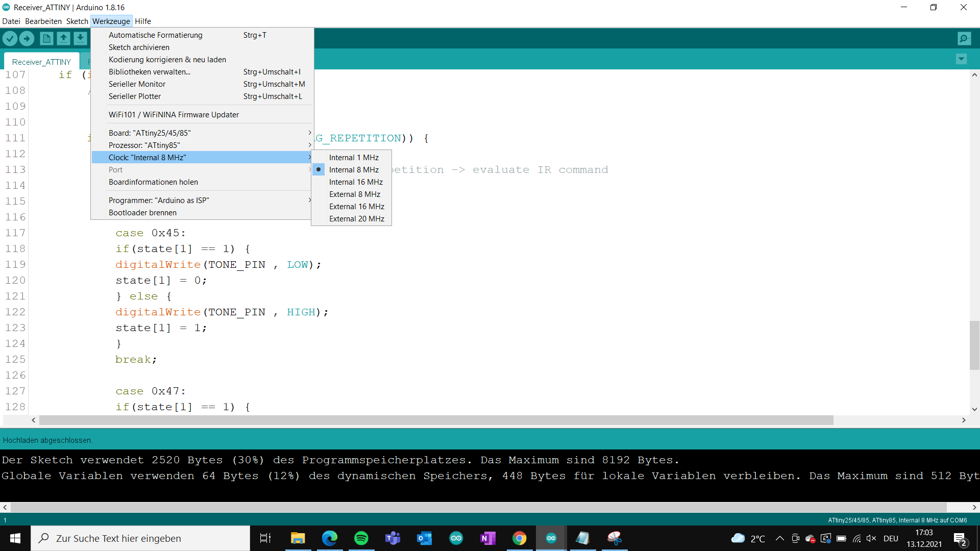This screenshot has height=551, width=980.
Task: Open the Serial Monitor magnifier icon
Action: pos(964,38)
